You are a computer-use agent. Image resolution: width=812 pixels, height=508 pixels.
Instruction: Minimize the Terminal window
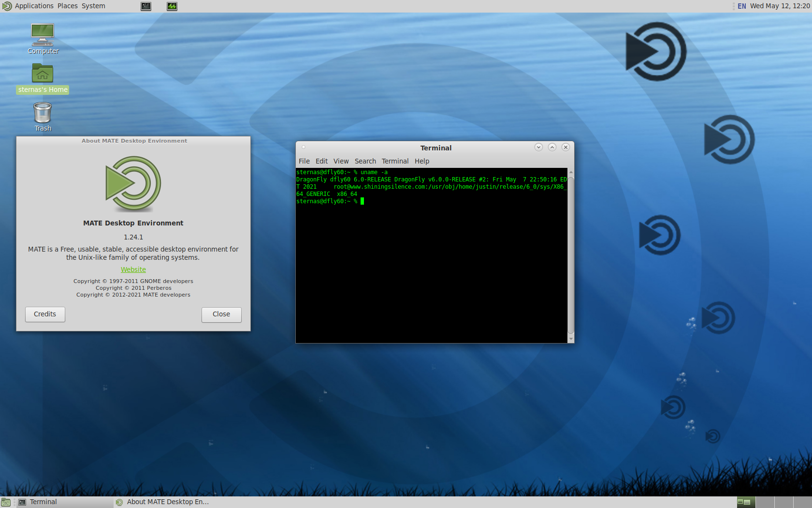pyautogui.click(x=538, y=147)
